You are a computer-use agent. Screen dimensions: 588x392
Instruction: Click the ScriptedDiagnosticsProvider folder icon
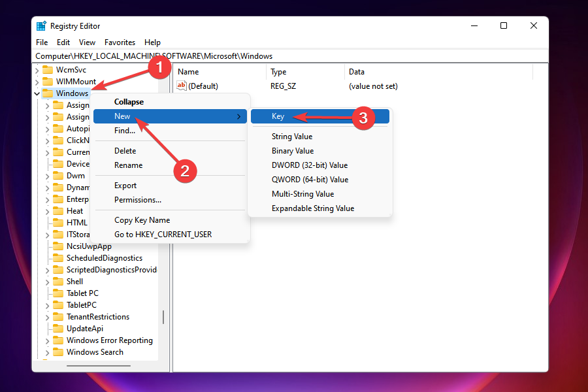tap(58, 270)
